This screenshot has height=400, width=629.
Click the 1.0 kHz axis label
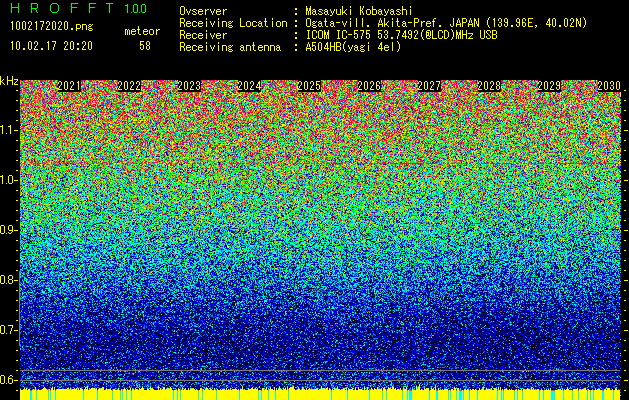(x=9, y=180)
